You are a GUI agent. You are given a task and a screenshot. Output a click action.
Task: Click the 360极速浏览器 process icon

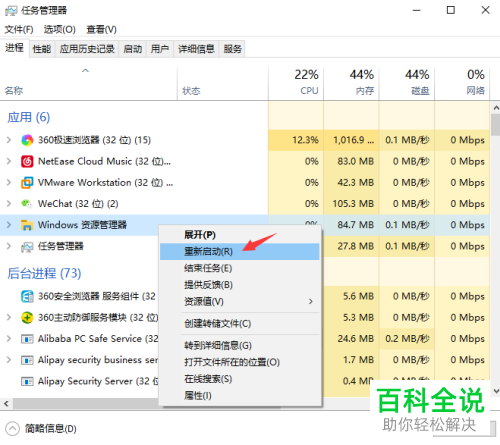[x=27, y=140]
